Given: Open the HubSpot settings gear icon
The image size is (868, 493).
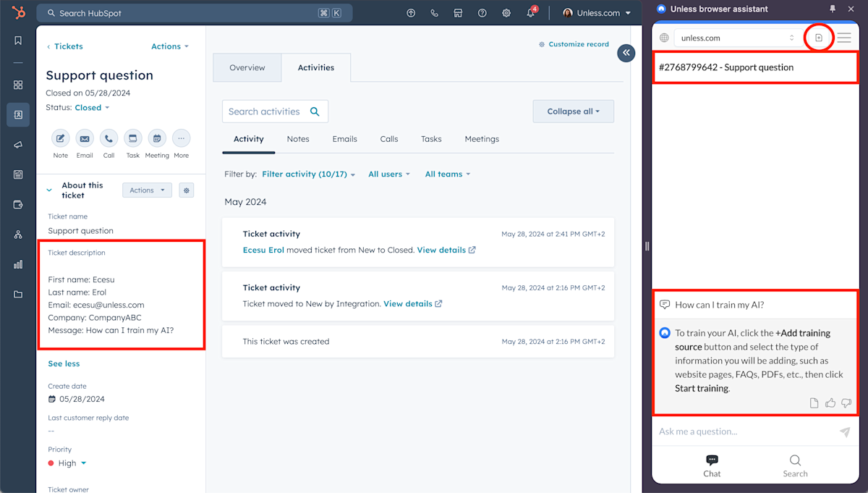Looking at the screenshot, I should point(506,13).
